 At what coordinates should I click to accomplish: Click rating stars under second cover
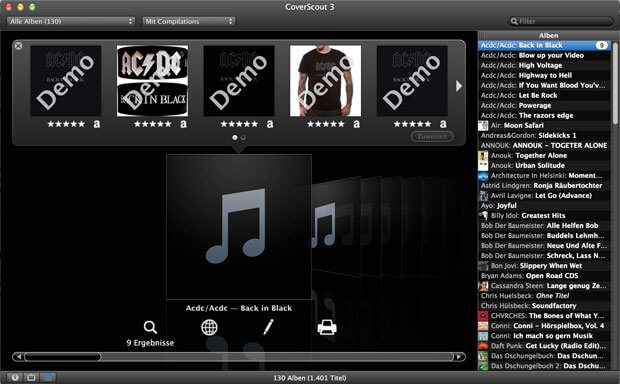[x=153, y=124]
